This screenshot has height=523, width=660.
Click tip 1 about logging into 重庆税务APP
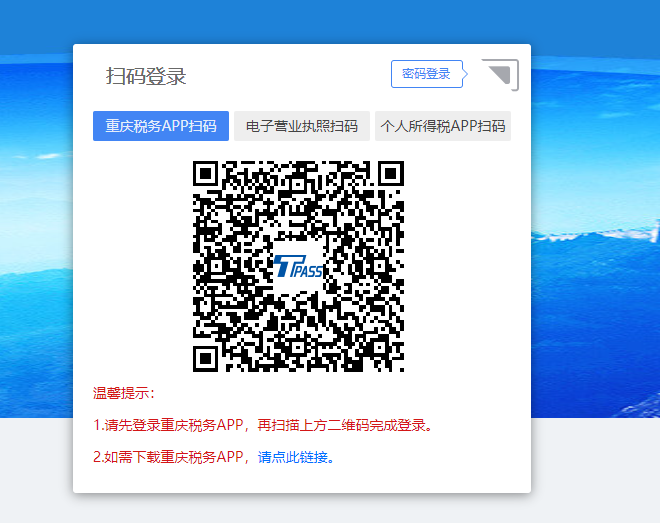click(x=263, y=425)
